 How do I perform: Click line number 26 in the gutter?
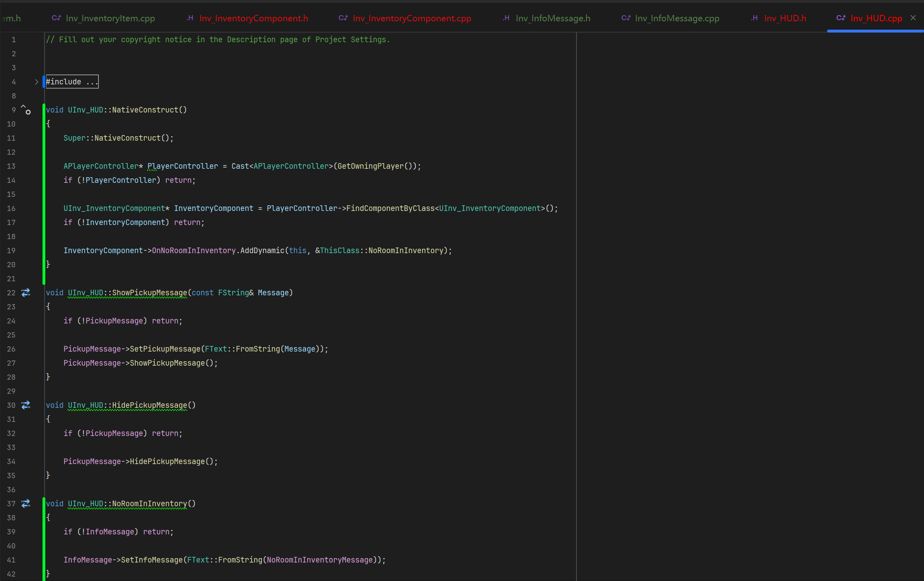pyautogui.click(x=11, y=349)
